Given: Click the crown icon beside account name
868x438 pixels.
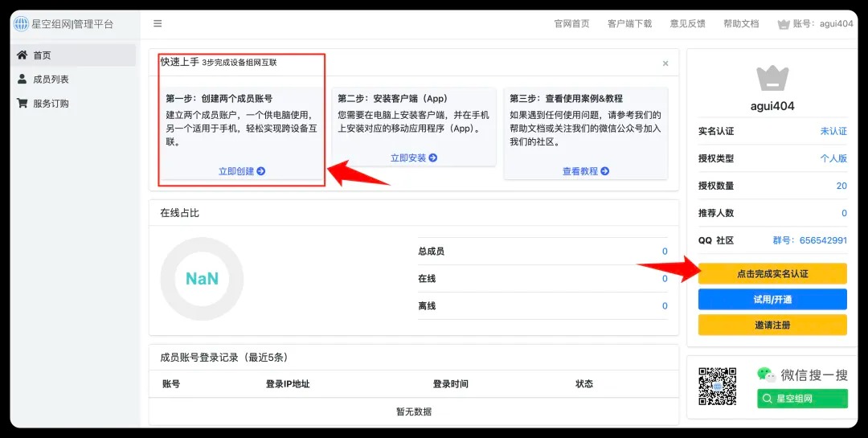Looking at the screenshot, I should pos(784,24).
